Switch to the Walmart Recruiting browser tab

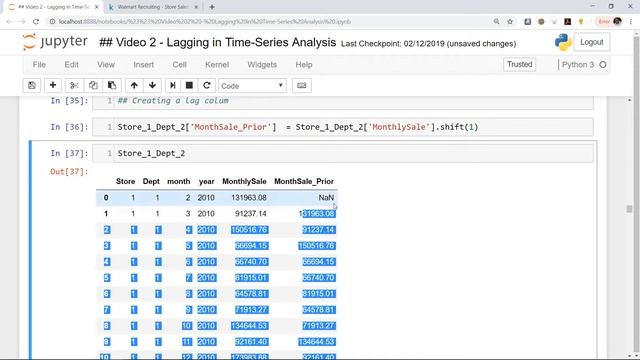153,7
